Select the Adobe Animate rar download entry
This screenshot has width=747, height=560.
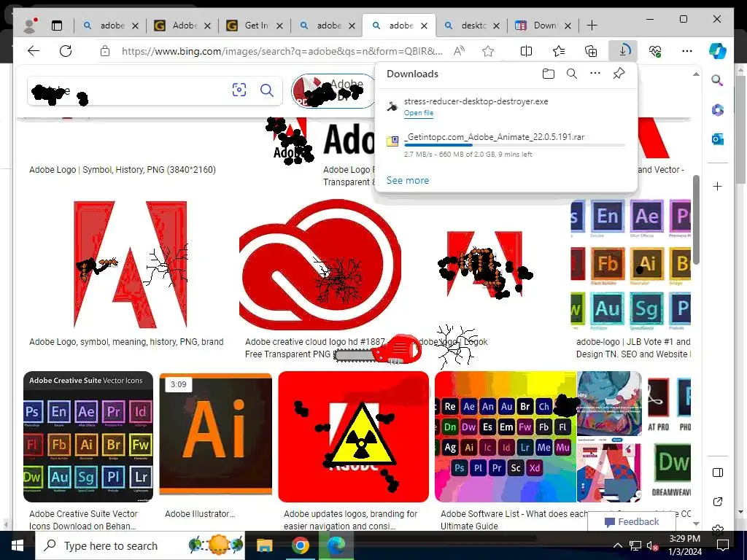pos(506,145)
